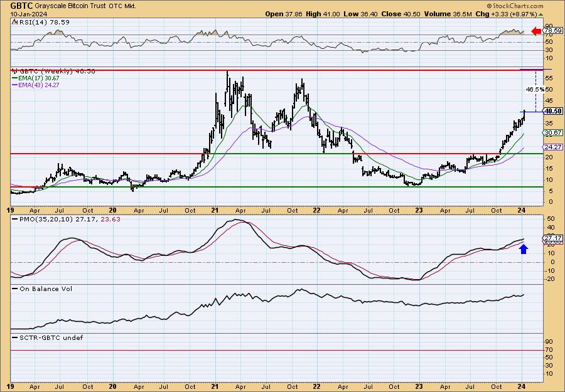The height and width of the screenshot is (392, 565).
Task: Select the High 41.00 value
Action: point(323,14)
